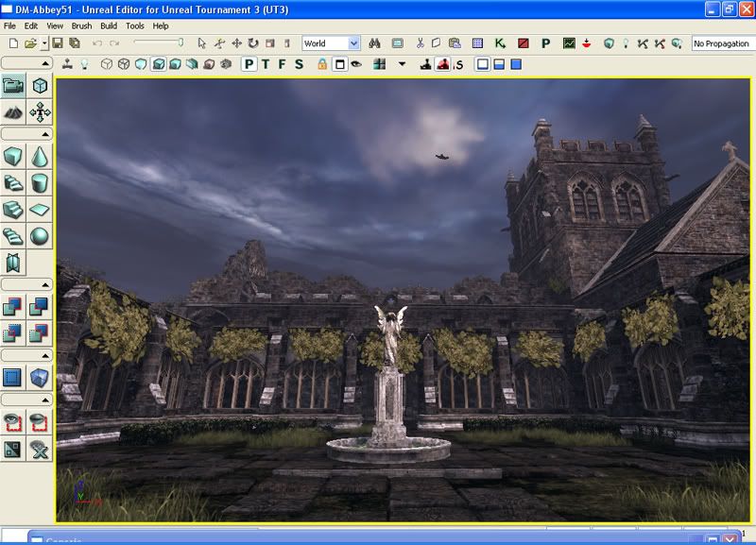The width and height of the screenshot is (756, 545).
Task: Click the Cut scissors icon
Action: point(420,43)
